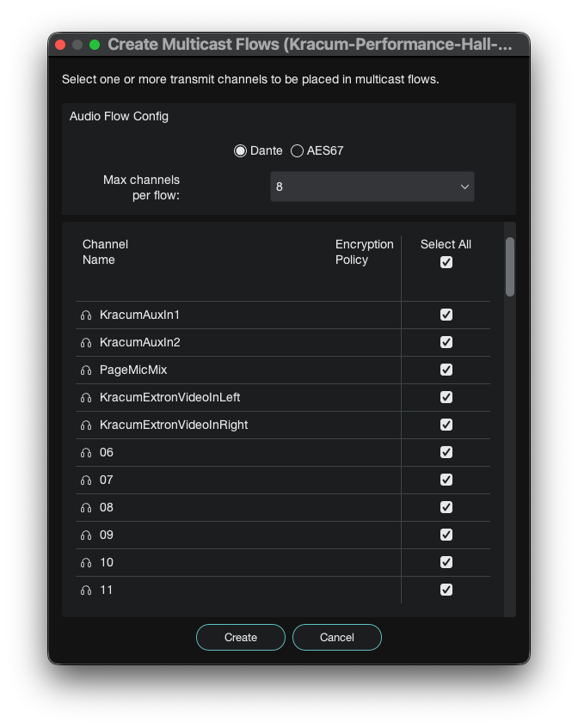This screenshot has height=728, width=578.
Task: Click the headphone icon beside KracumAuxIn1
Action: [86, 315]
